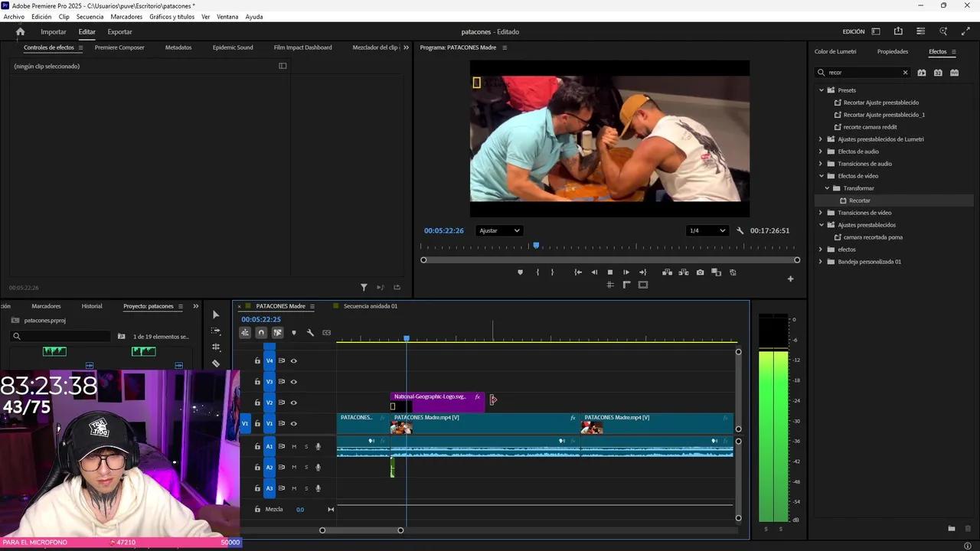Open the 1/4 playback resolution dropdown
980x551 pixels.
[707, 230]
